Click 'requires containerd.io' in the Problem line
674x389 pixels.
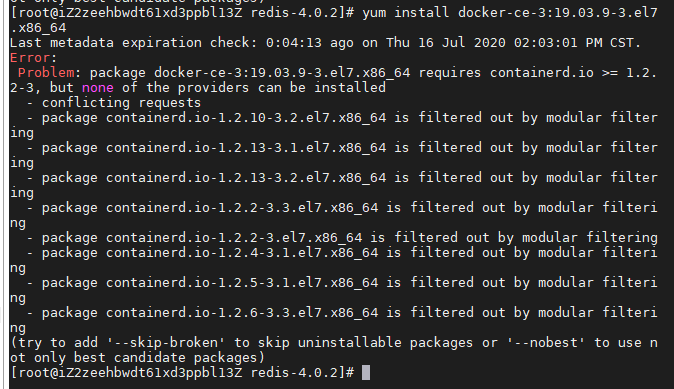coord(506,73)
